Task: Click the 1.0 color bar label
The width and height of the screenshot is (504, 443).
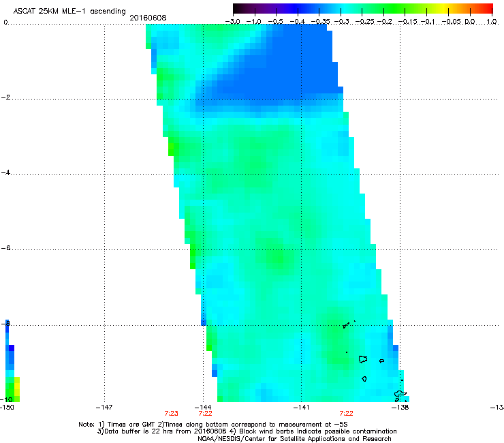Action: 492,22
